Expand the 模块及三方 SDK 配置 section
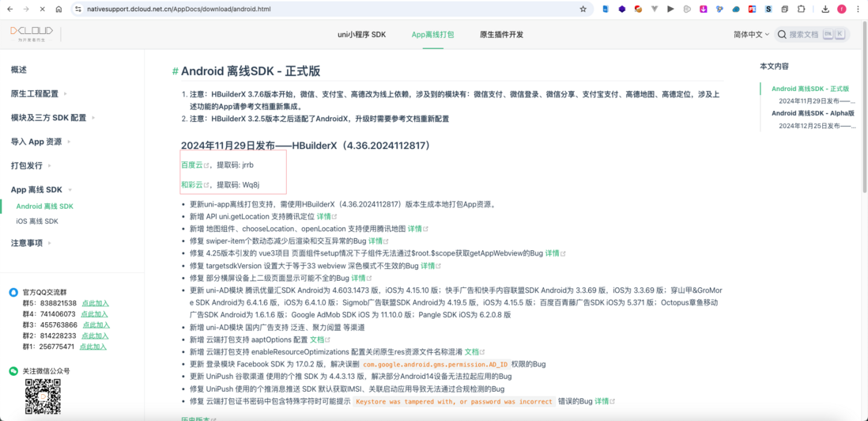 click(53, 117)
